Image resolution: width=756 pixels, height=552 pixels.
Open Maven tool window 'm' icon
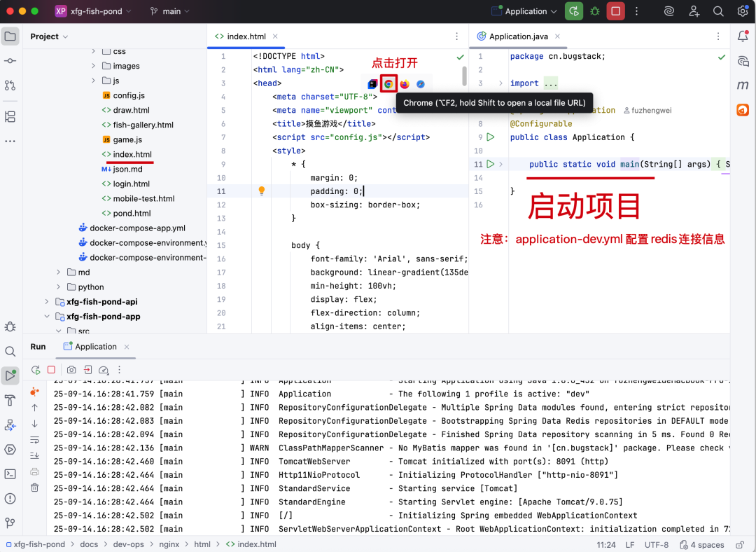pyautogui.click(x=743, y=85)
